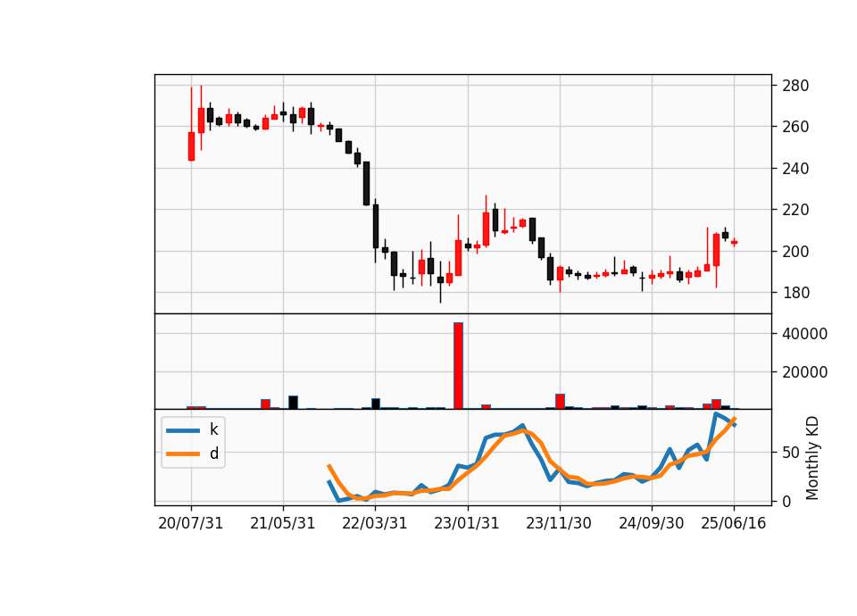
Task: Click the 24/09/30 date axis label
Action: coord(651,523)
